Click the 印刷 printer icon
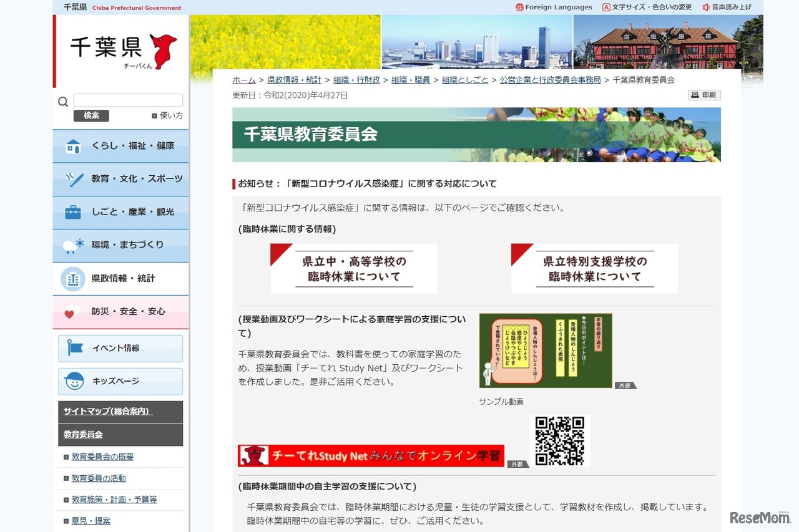Image resolution: width=799 pixels, height=532 pixels. [x=694, y=95]
